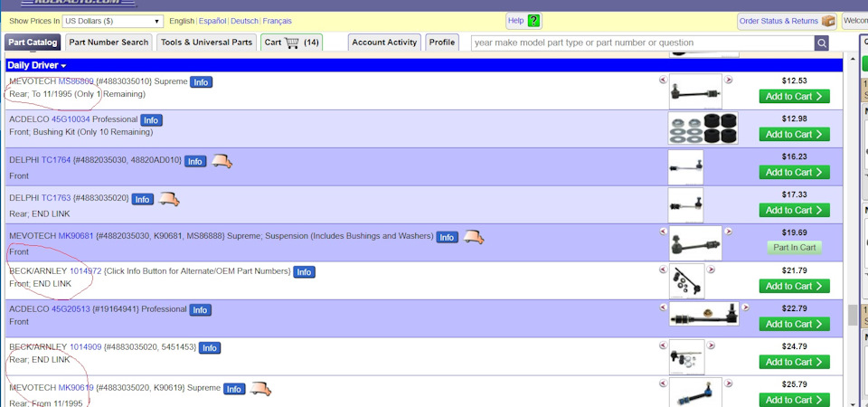Open Tools & Universal Parts tab
The height and width of the screenshot is (407, 868).
pos(206,43)
